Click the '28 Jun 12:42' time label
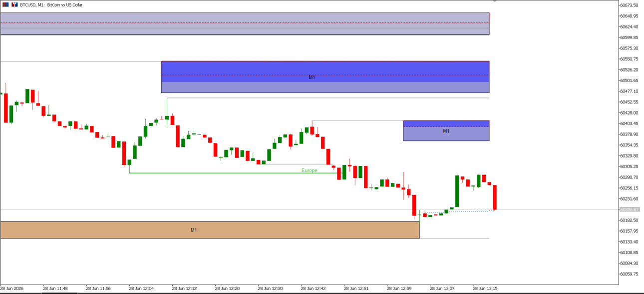This screenshot has width=644, height=294. pyautogui.click(x=313, y=288)
